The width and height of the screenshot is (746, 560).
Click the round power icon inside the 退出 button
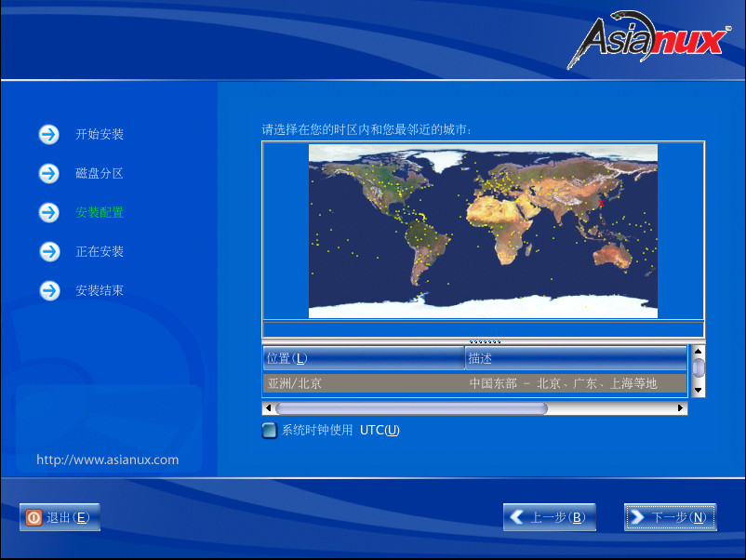coord(34,517)
